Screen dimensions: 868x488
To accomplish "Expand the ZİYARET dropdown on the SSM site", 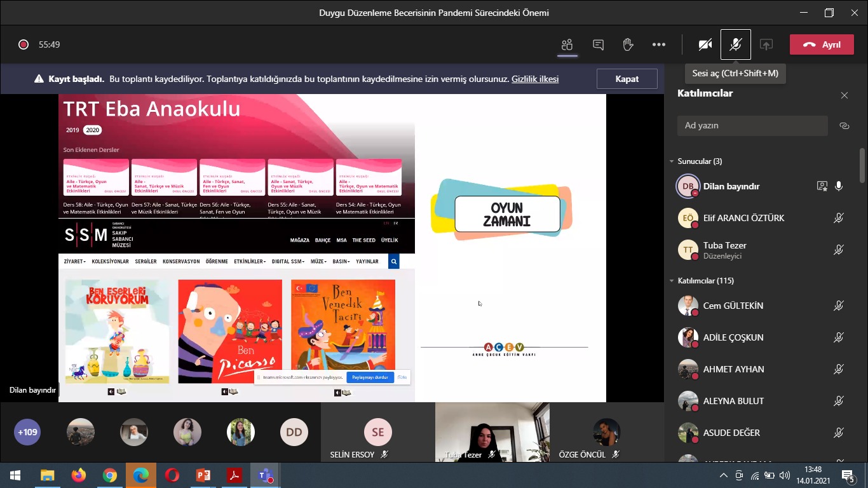I will tap(75, 261).
